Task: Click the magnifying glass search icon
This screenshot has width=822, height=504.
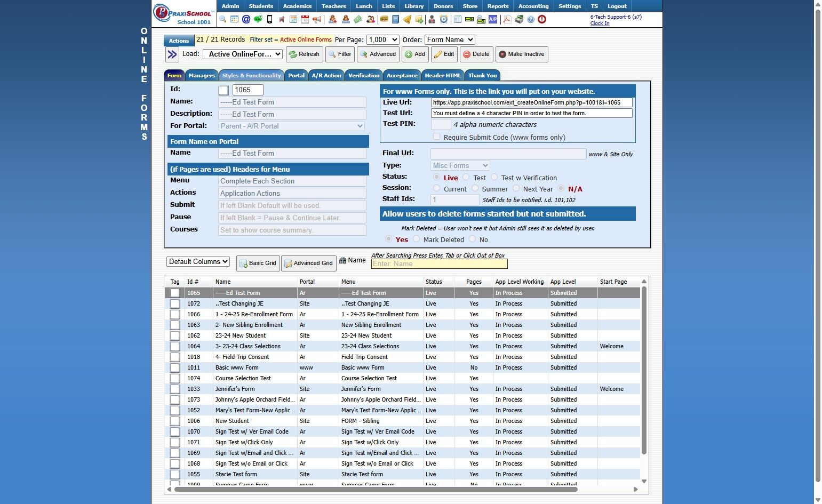Action: coord(222,20)
